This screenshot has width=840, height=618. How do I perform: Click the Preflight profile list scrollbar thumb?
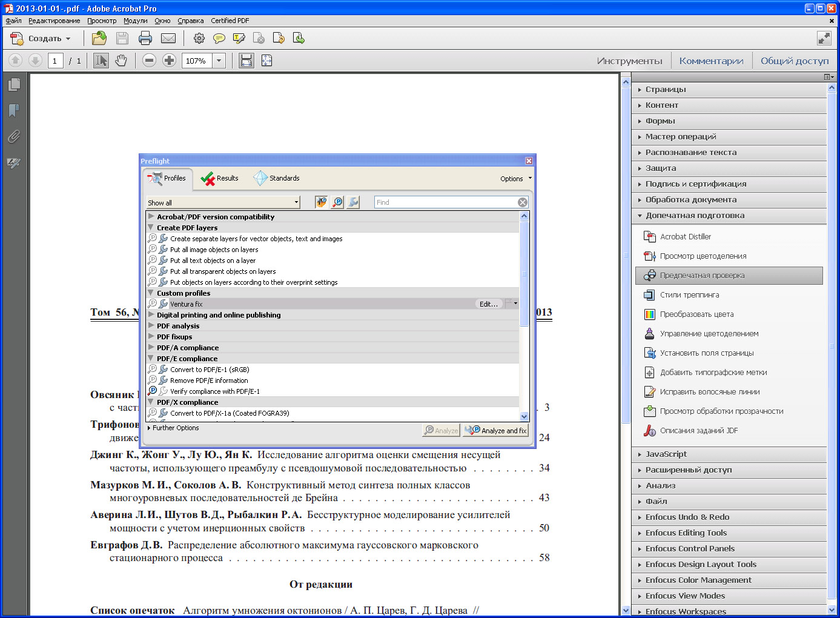click(x=524, y=273)
